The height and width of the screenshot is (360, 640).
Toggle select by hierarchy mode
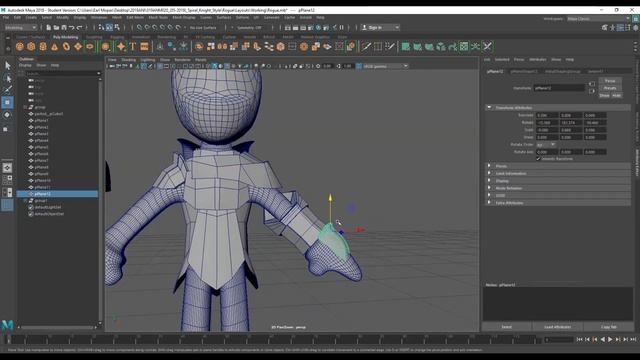pyautogui.click(x=101, y=27)
